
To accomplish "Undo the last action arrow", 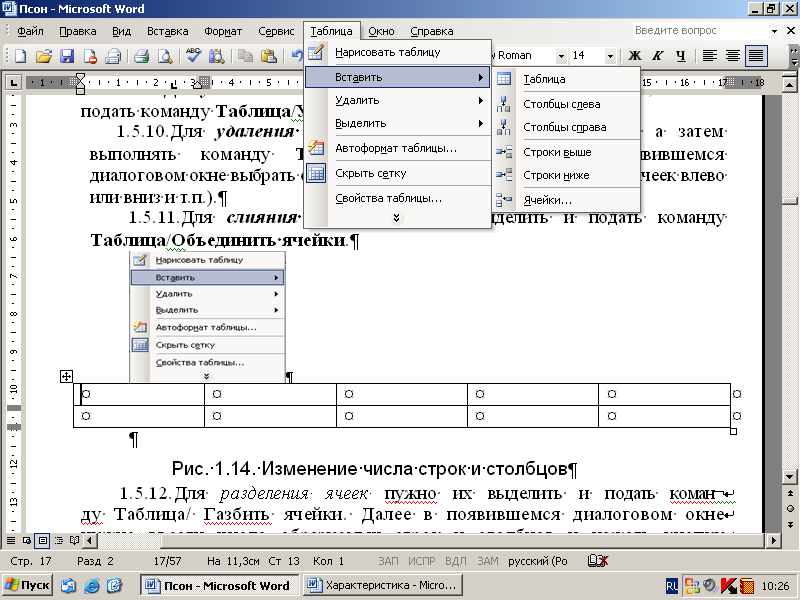I will [x=297, y=56].
